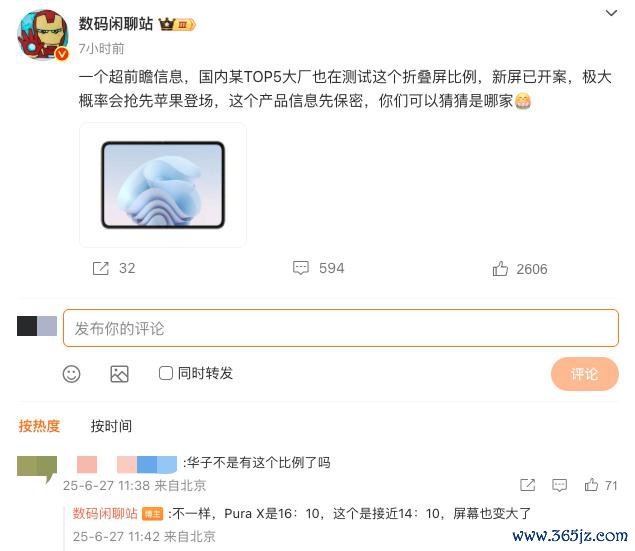Open the foldable tablet image thumbnail
Viewport: 635px width, 551px height.
coord(163,185)
